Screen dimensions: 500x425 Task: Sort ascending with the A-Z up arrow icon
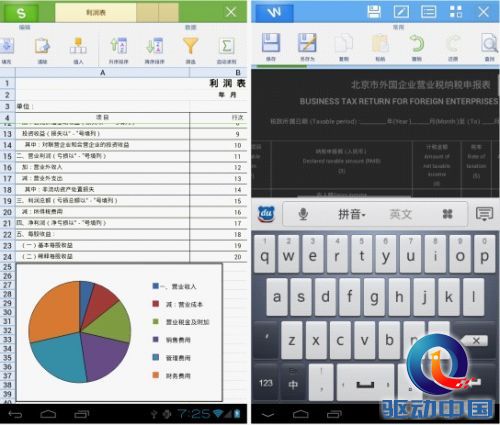click(119, 46)
